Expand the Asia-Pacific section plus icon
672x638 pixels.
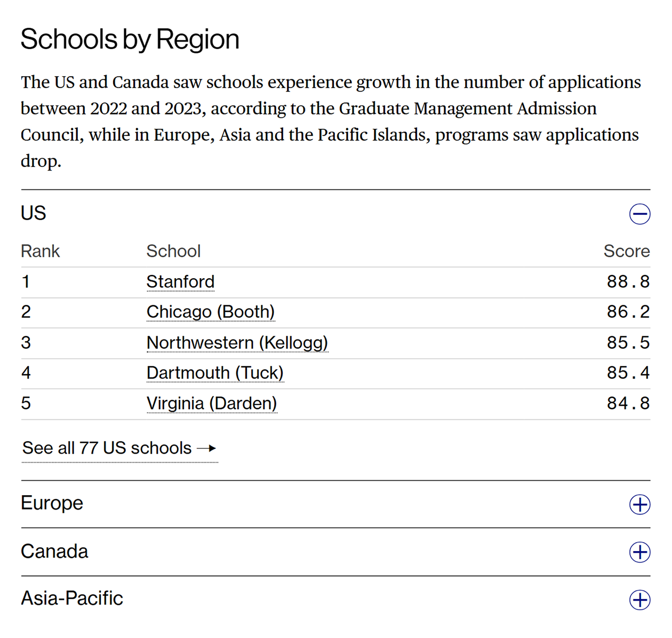click(x=639, y=600)
